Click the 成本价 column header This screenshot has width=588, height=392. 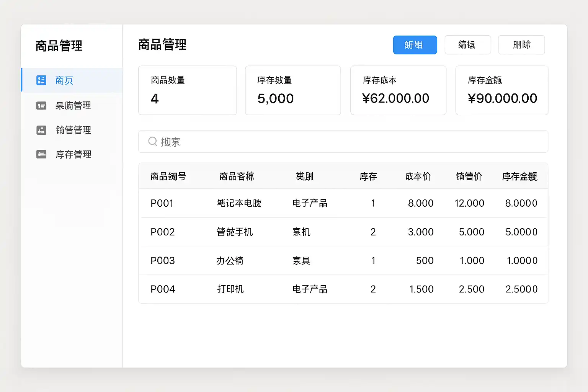tap(418, 176)
